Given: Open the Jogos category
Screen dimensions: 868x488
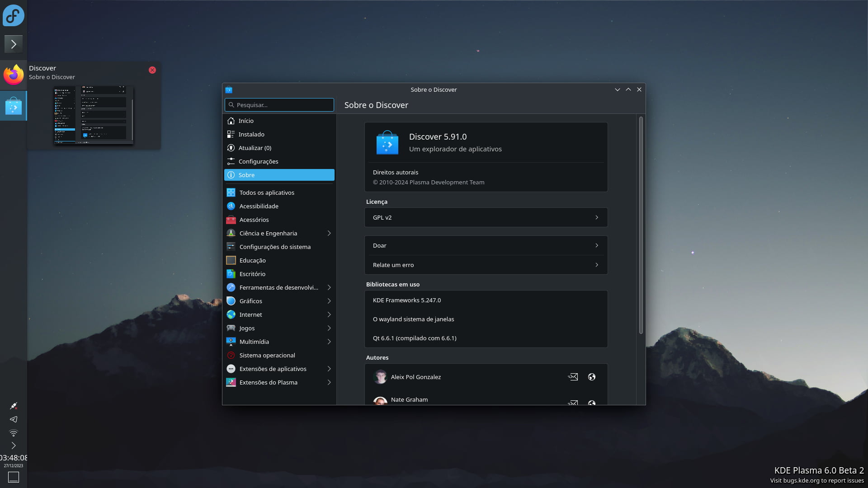Looking at the screenshot, I should 247,328.
